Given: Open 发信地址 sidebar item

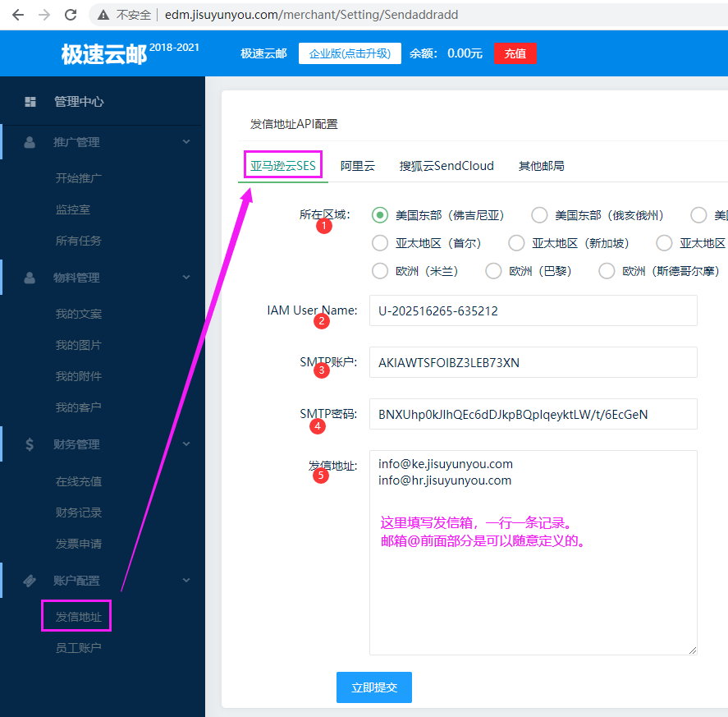Looking at the screenshot, I should (79, 617).
